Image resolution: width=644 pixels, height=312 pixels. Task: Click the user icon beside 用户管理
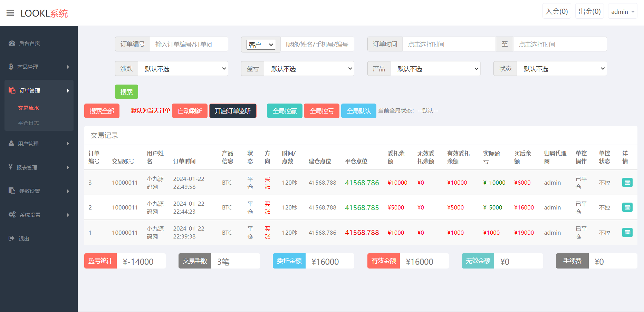11,143
